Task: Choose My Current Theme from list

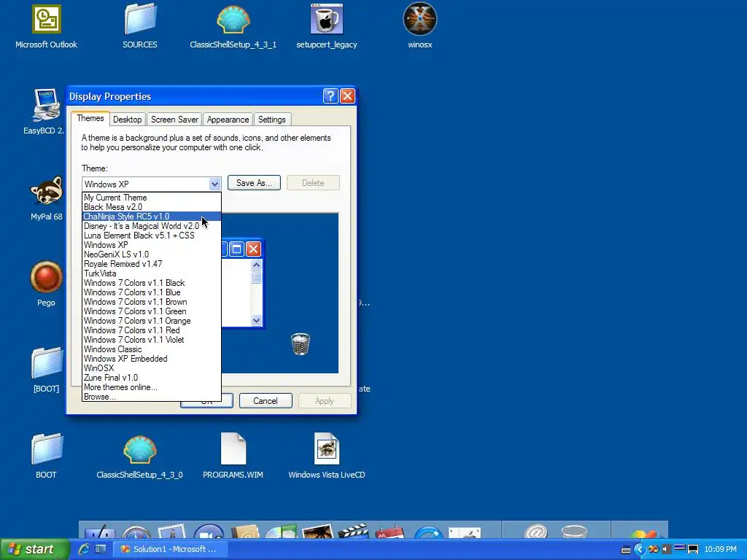Action: (152, 197)
